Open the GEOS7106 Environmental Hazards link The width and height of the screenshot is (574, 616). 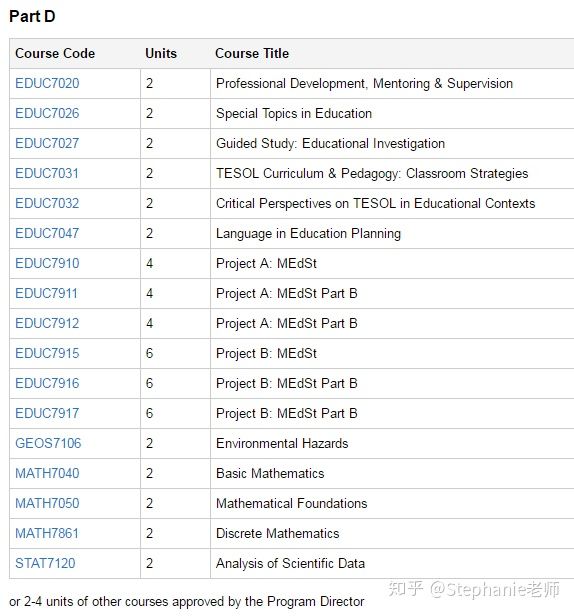(x=48, y=443)
